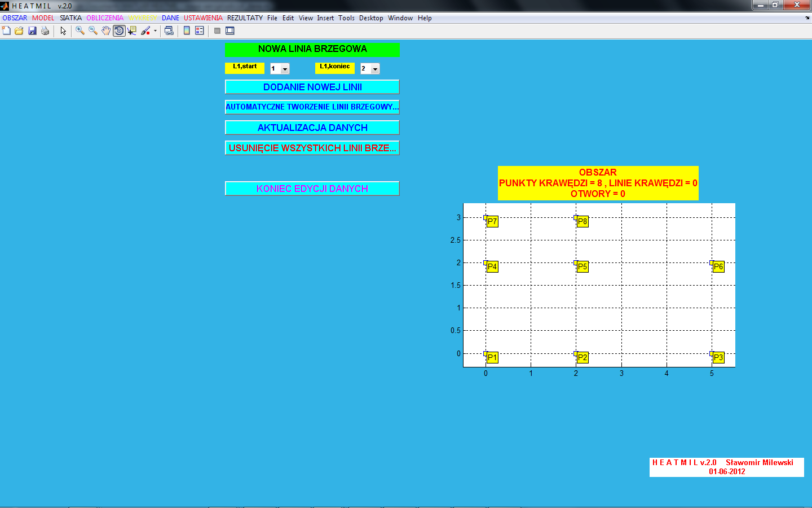Open the MODEL menu
The height and width of the screenshot is (508, 812).
pos(43,18)
